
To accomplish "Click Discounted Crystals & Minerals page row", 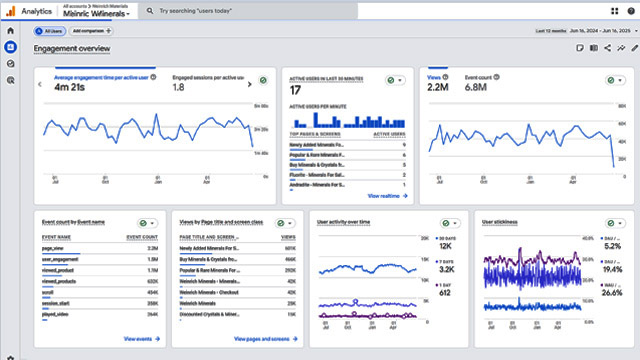I will click(x=238, y=314).
